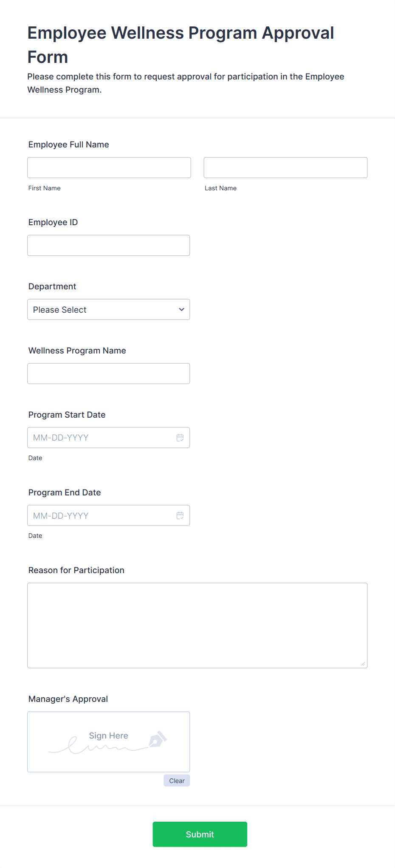Viewport: 395px width, 868px height.
Task: Click the Wellness Program Name label
Action: click(77, 351)
